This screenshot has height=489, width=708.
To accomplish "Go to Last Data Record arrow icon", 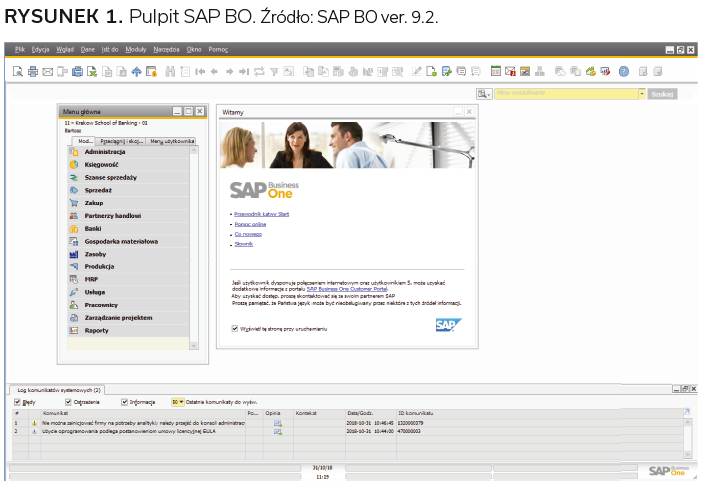I will coord(244,71).
